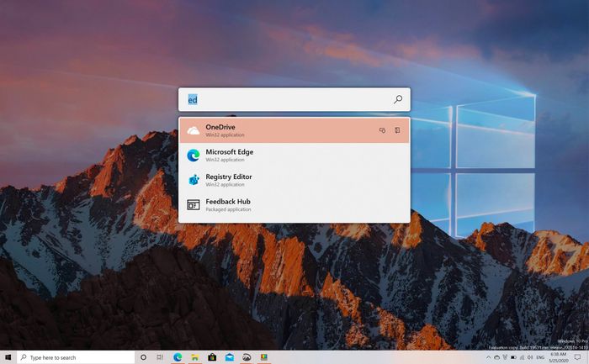589x364 pixels.
Task: Open the Action Center notifications icon
Action: coord(578,357)
